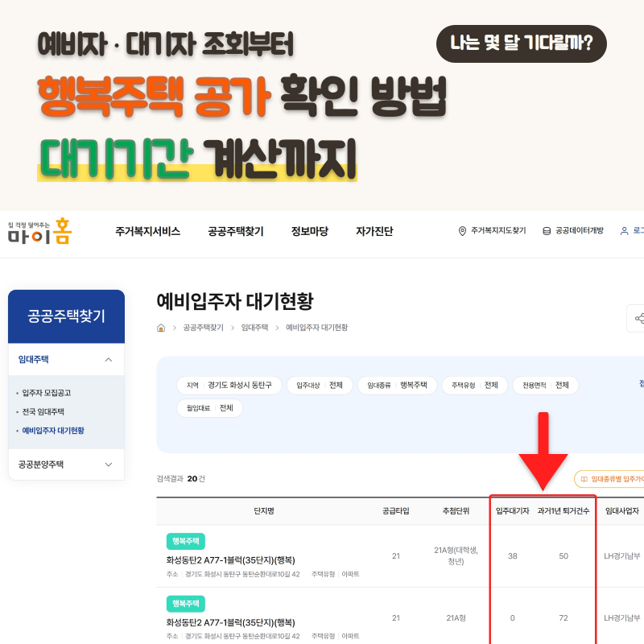The width and height of the screenshot is (644, 644).
Task: Click the 행복주택 badge in first row
Action: click(186, 541)
